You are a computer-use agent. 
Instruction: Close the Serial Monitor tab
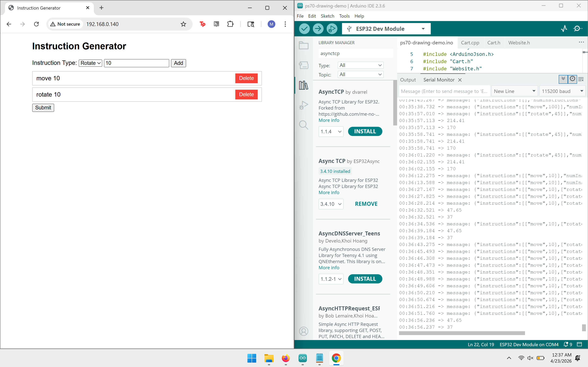[460, 80]
